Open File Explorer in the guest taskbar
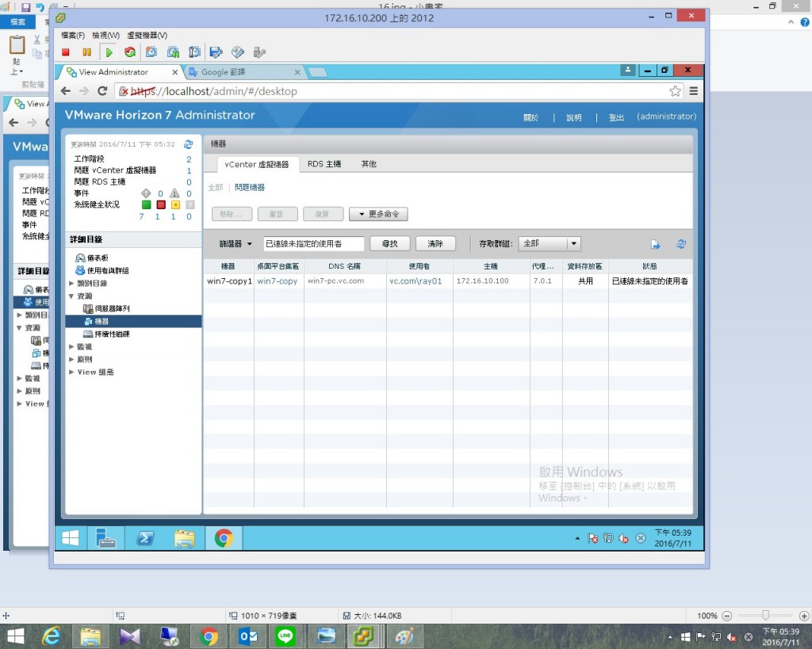812x649 pixels. click(x=184, y=538)
